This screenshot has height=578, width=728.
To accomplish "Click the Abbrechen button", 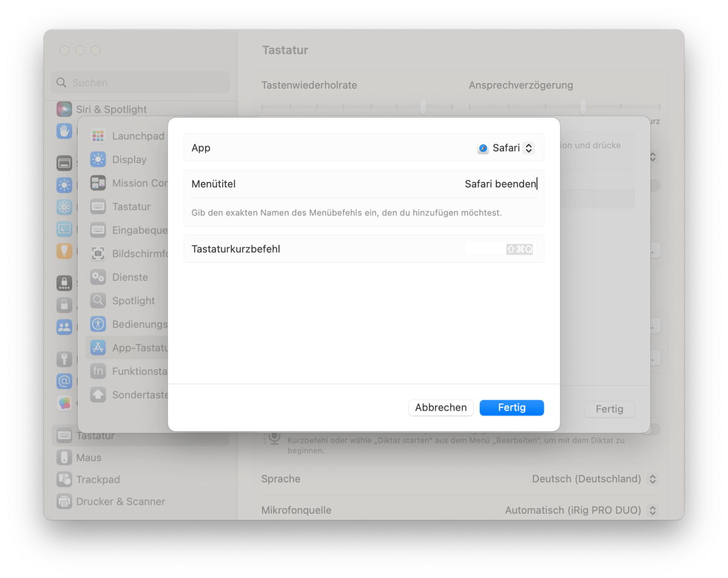I will [x=441, y=408].
